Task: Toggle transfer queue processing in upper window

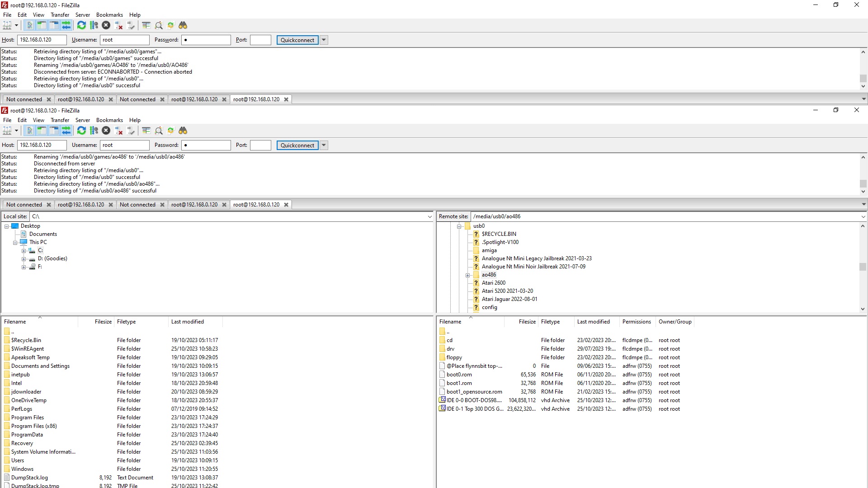Action: pyautogui.click(x=94, y=25)
